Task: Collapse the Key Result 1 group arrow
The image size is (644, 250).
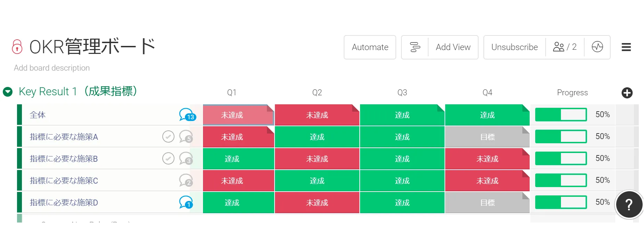Action: pyautogui.click(x=8, y=92)
